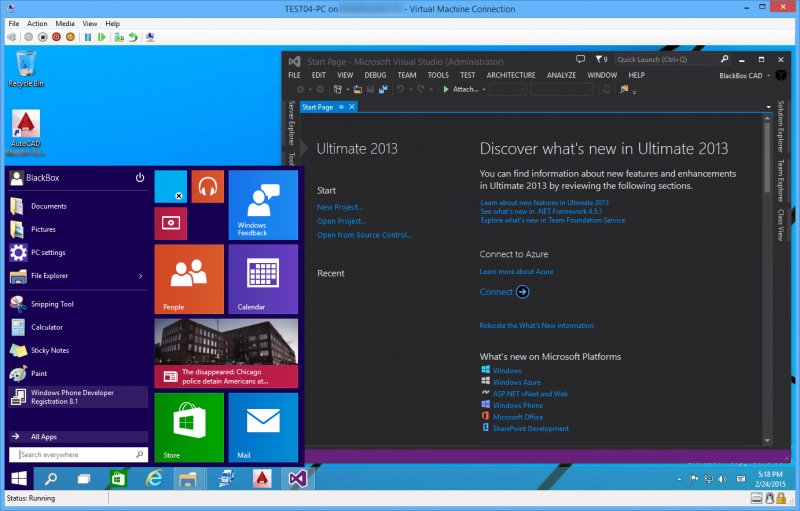Click the power button in Start menu
Image resolution: width=800 pixels, height=511 pixels.
click(x=140, y=177)
